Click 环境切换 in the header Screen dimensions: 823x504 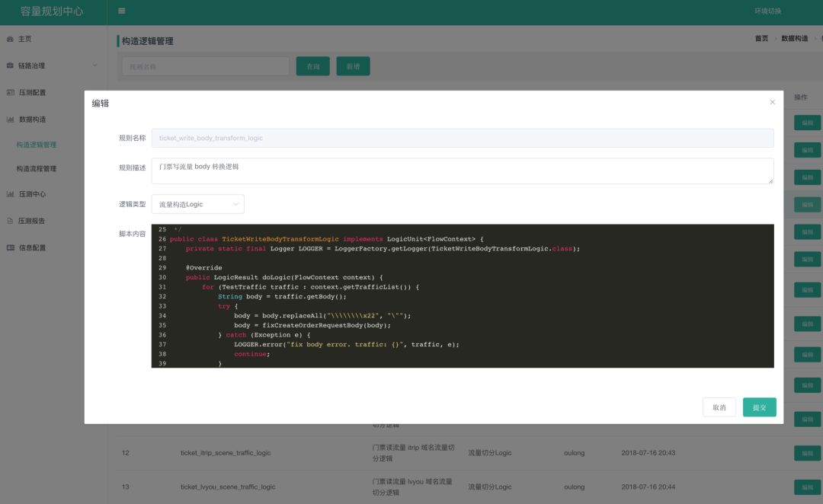[x=767, y=11]
